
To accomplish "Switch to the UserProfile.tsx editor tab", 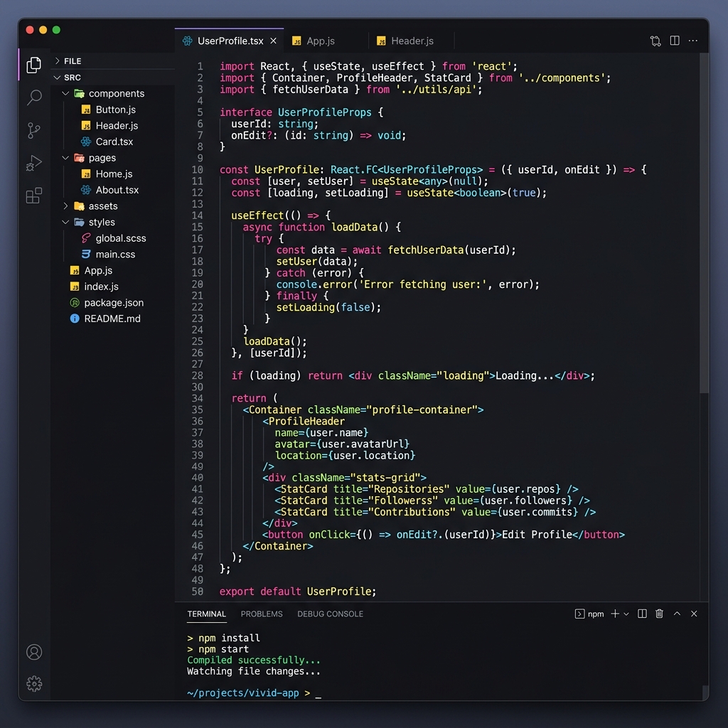I will [230, 41].
